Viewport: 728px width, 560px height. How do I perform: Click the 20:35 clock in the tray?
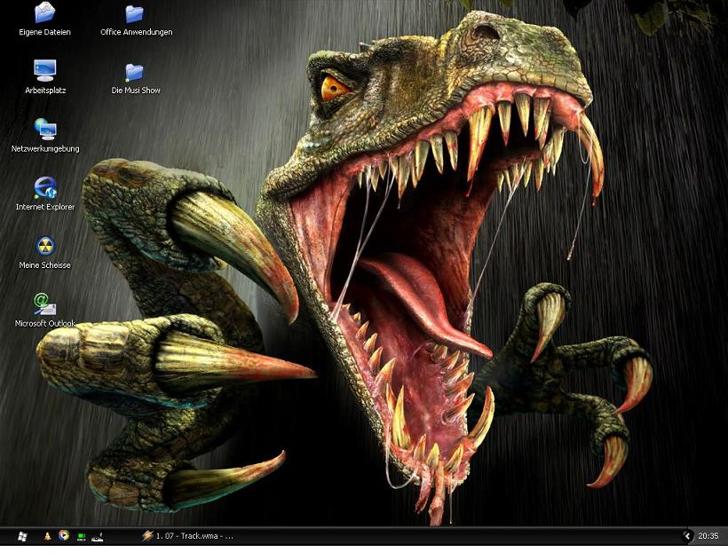[x=708, y=536]
